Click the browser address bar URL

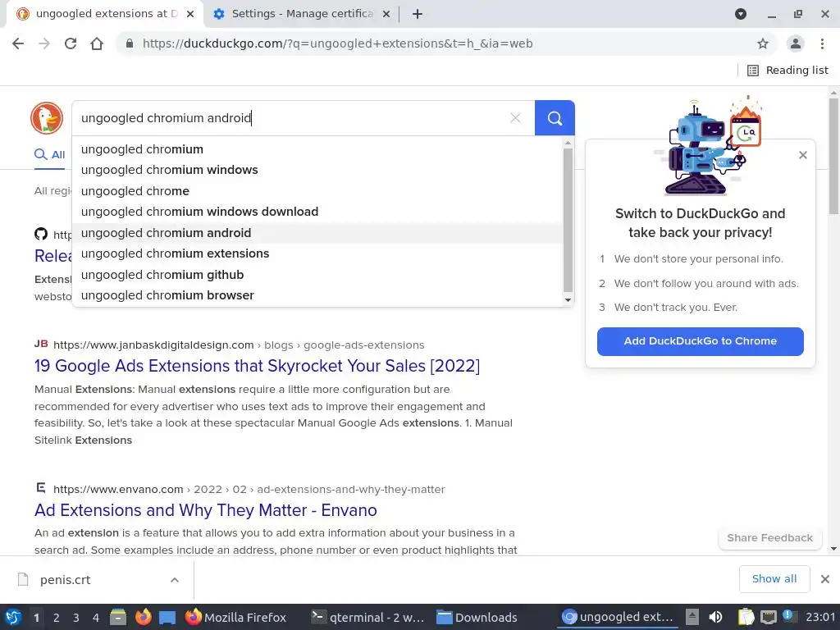point(337,43)
